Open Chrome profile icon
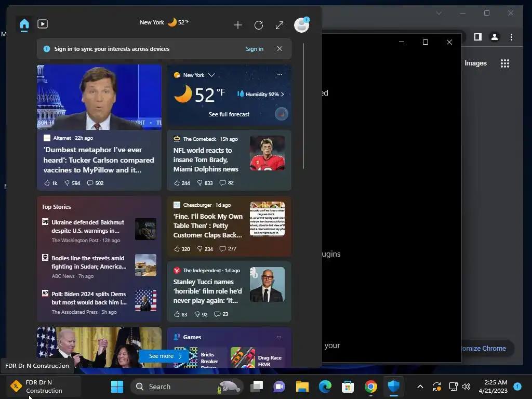 click(495, 37)
